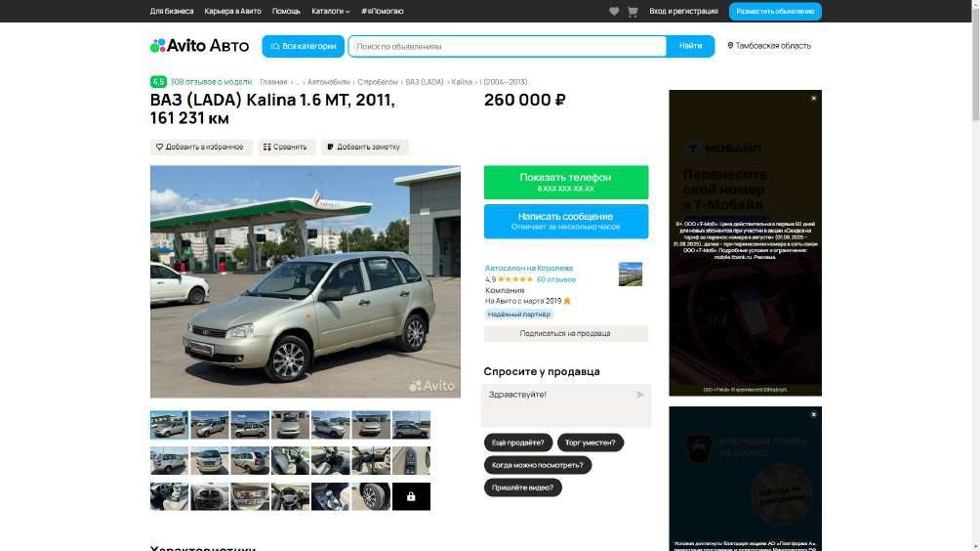
Task: Open Все категории menu
Action: coord(304,46)
